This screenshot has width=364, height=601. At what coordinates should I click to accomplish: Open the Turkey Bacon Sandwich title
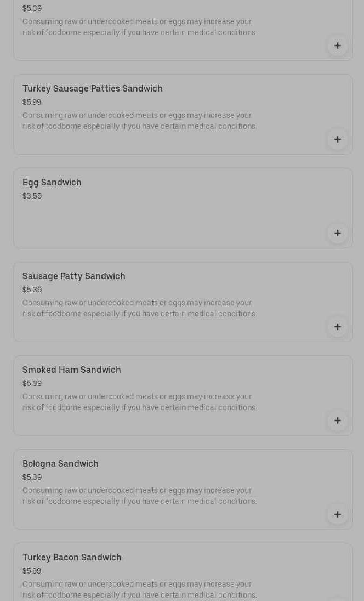pos(72,558)
